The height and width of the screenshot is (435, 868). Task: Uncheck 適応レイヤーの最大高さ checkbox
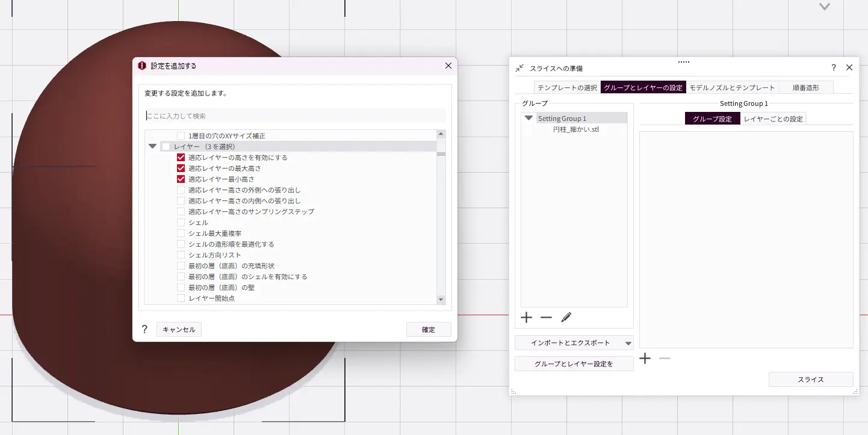tap(181, 168)
